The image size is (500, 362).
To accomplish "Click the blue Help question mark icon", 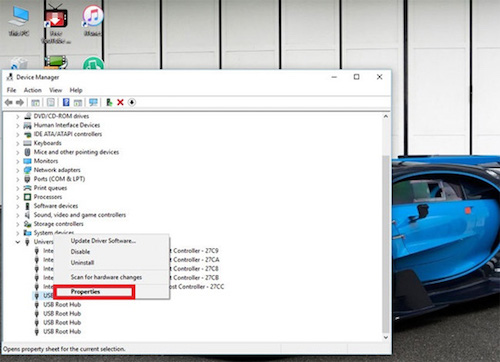I will coord(66,102).
